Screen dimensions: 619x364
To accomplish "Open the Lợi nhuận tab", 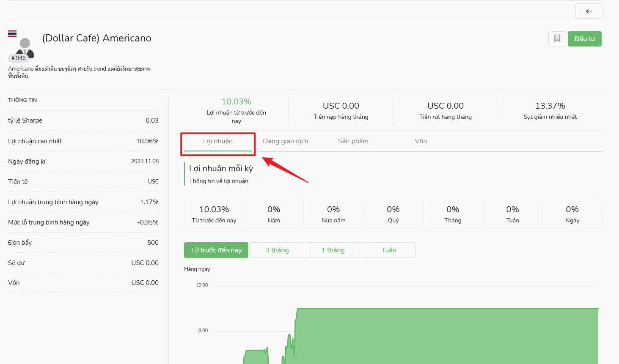I will (218, 141).
